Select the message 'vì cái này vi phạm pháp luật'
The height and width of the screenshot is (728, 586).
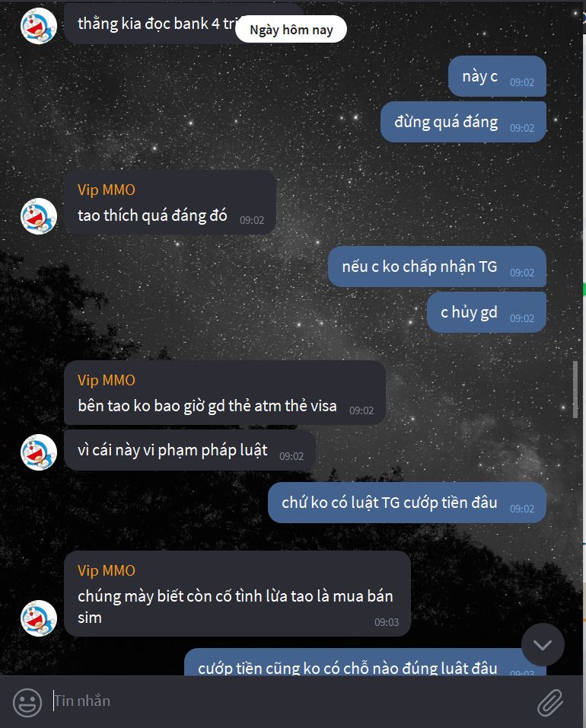tap(189, 450)
